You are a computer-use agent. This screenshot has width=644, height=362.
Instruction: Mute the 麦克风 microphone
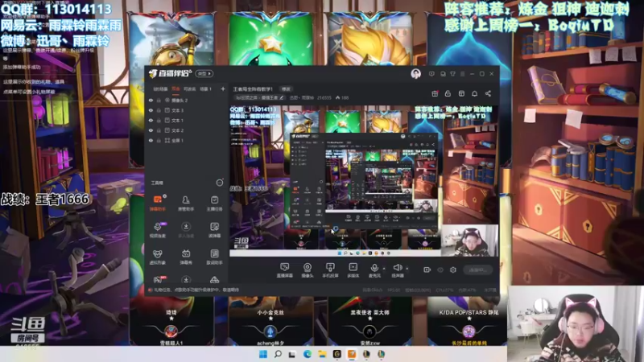tap(374, 270)
